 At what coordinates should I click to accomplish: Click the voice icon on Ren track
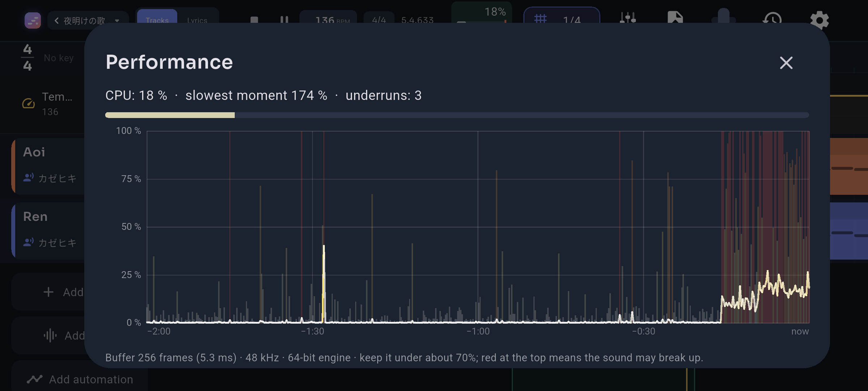(x=29, y=242)
